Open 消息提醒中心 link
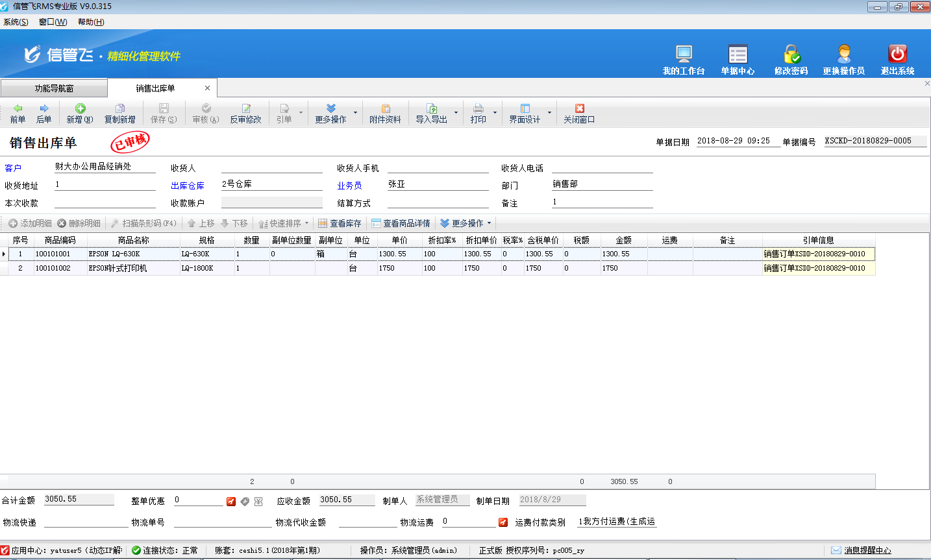 tap(867, 550)
